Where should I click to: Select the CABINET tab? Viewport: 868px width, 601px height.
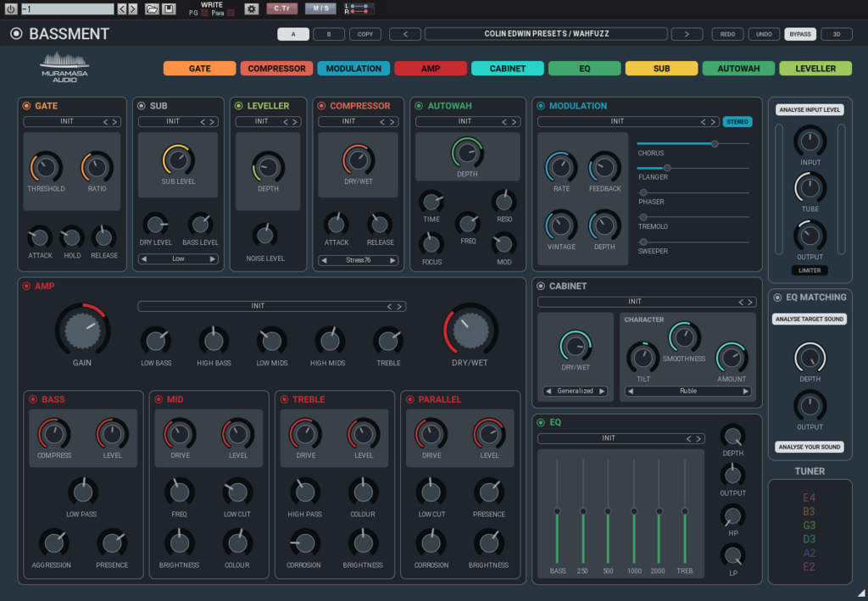coord(508,69)
